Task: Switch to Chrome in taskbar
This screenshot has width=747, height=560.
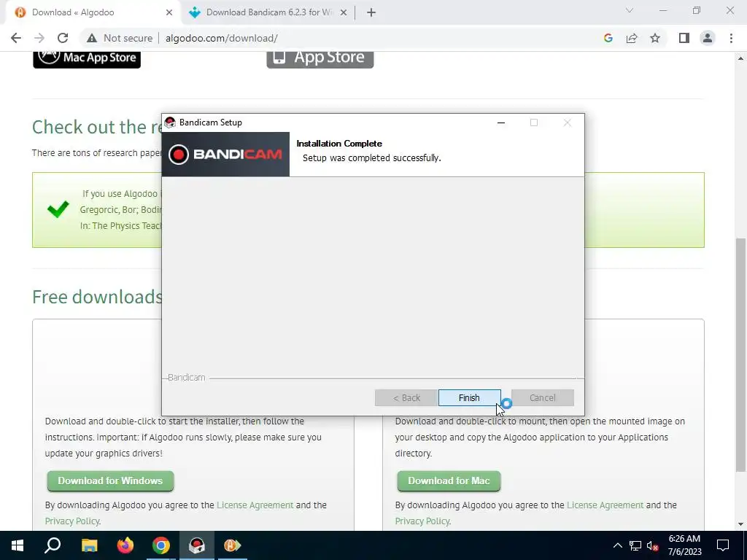Action: pyautogui.click(x=161, y=545)
